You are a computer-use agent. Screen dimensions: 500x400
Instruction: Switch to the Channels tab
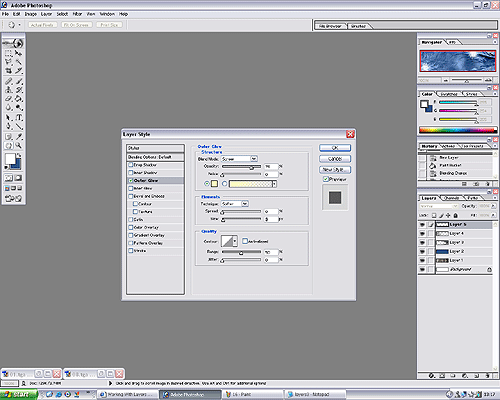452,198
